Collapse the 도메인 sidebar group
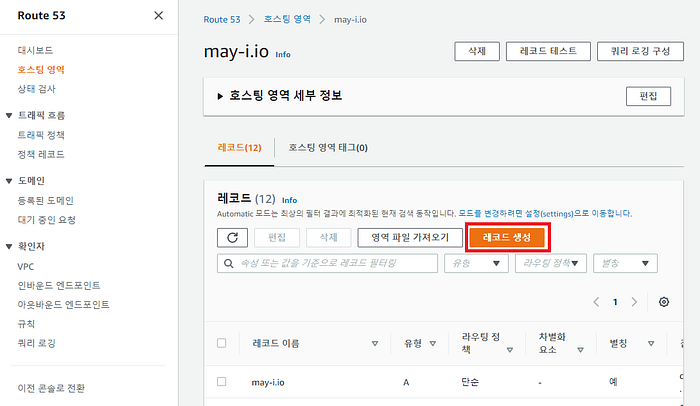The image size is (700, 406). 9,181
